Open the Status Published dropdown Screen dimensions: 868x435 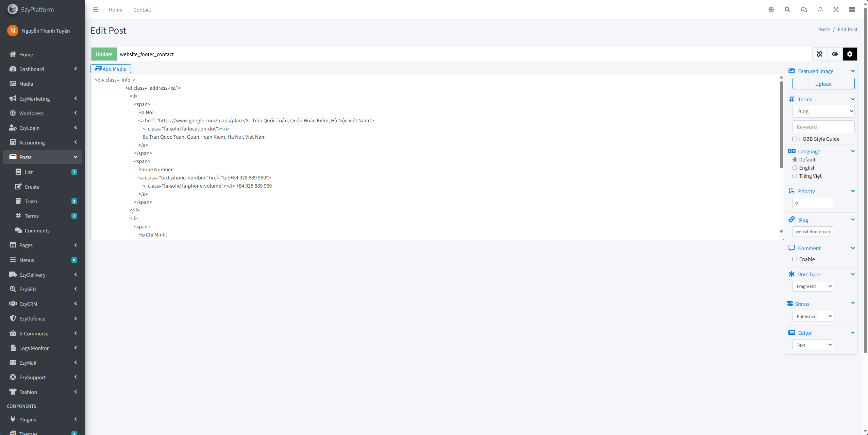(813, 316)
